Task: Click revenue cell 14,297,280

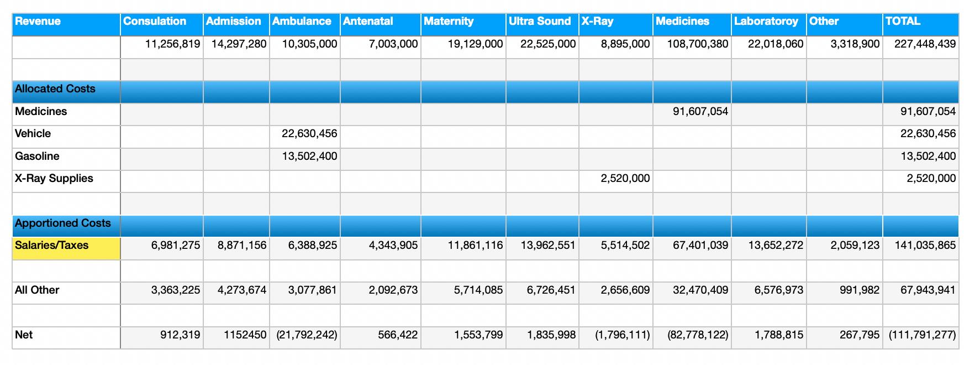Action: (236, 48)
